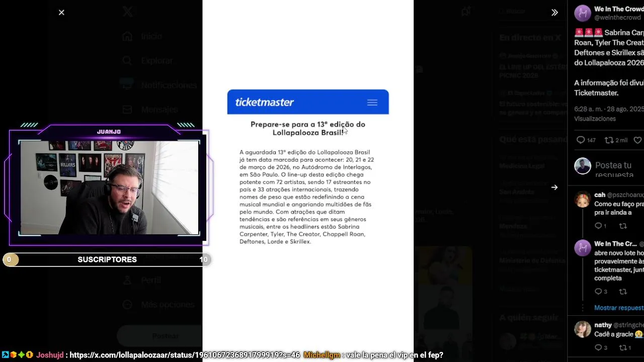Repost nathy's comment
The image size is (644, 362).
[624, 347]
